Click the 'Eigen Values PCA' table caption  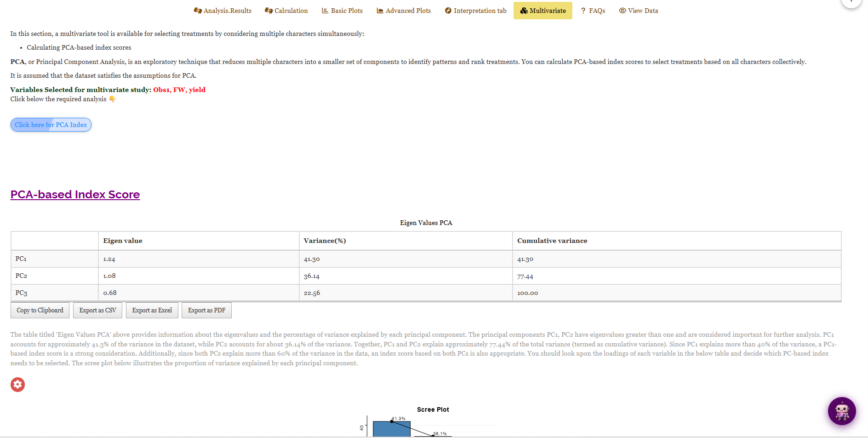pos(426,223)
